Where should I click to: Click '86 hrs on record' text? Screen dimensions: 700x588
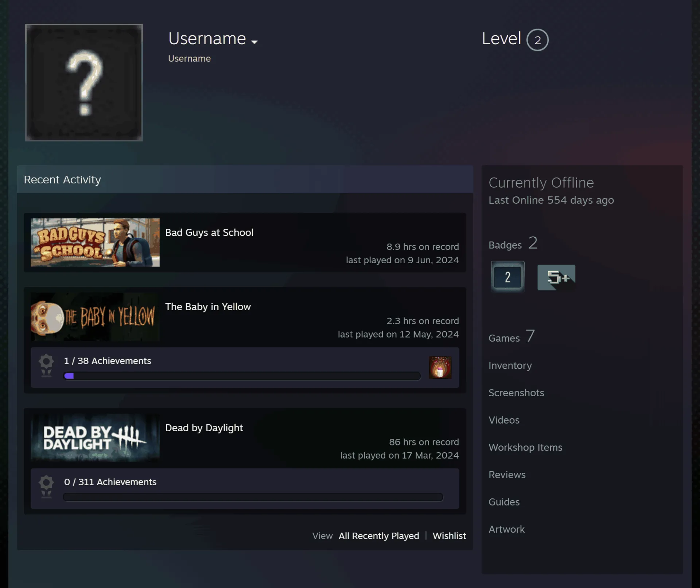click(424, 442)
